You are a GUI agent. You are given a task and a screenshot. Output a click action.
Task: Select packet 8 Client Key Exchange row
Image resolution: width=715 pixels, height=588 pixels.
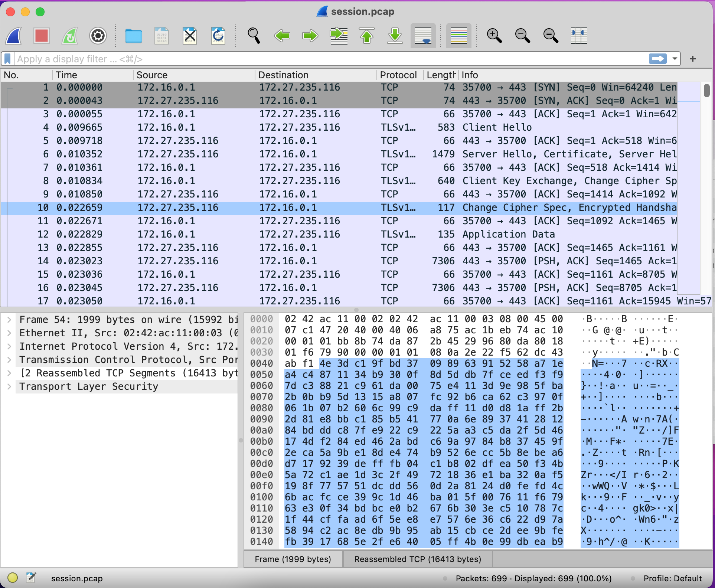[x=339, y=181]
